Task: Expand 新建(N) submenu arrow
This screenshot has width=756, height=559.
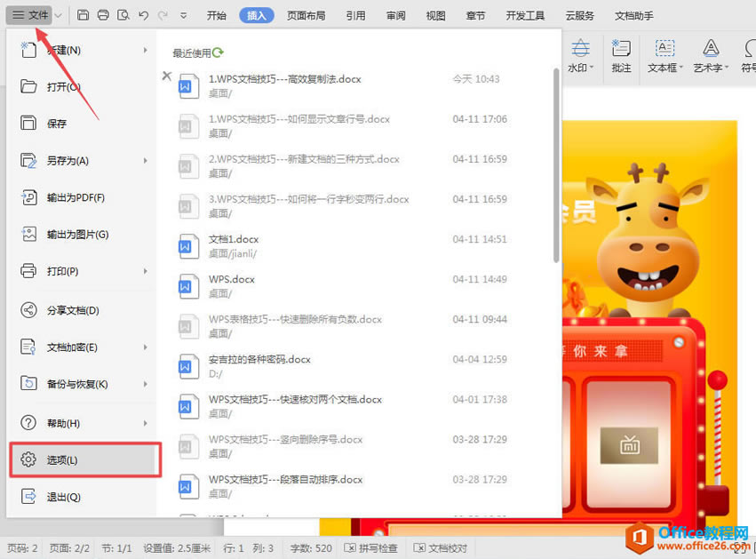Action: pos(145,50)
